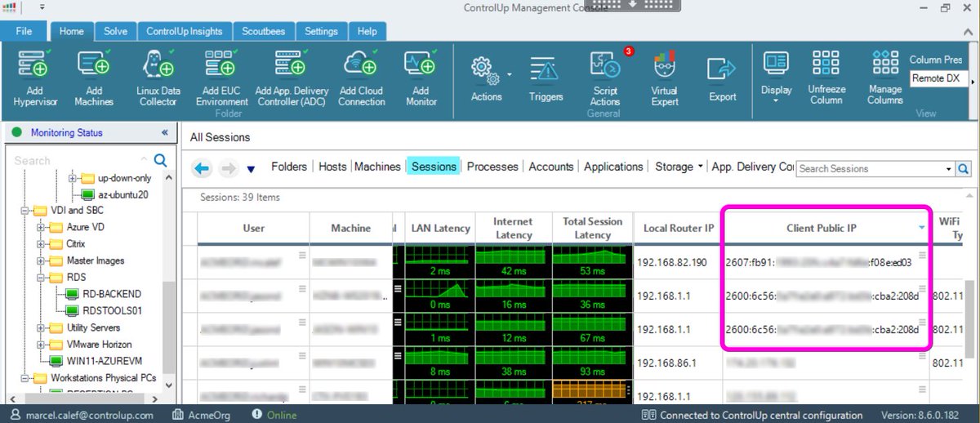Expand the VMware Horizon folder
980x423 pixels.
41,345
